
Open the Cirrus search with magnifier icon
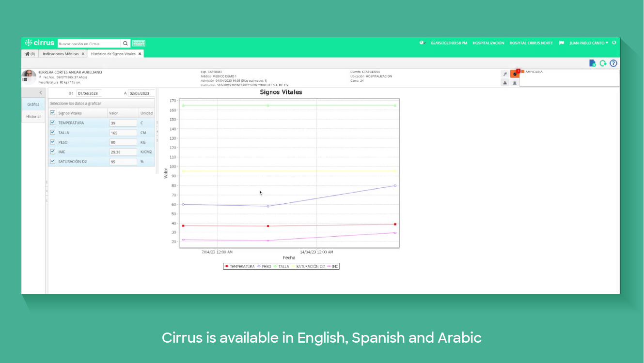click(x=126, y=43)
